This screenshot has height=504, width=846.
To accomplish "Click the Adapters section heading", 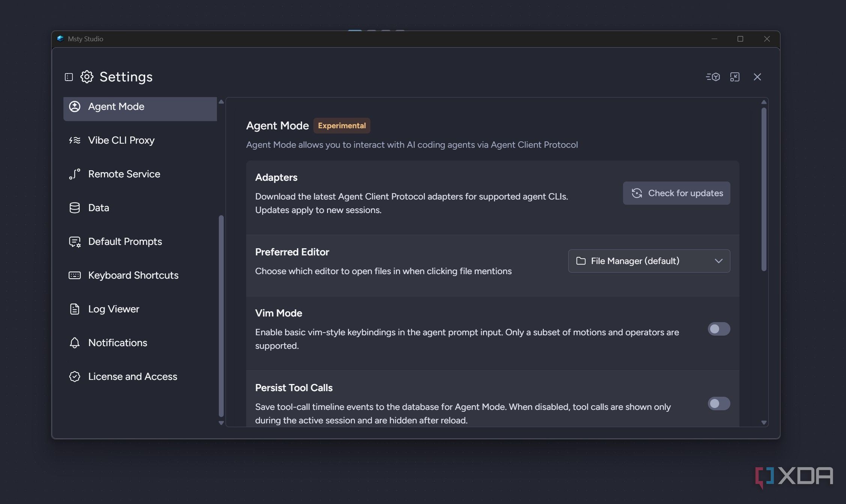I will 276,177.
